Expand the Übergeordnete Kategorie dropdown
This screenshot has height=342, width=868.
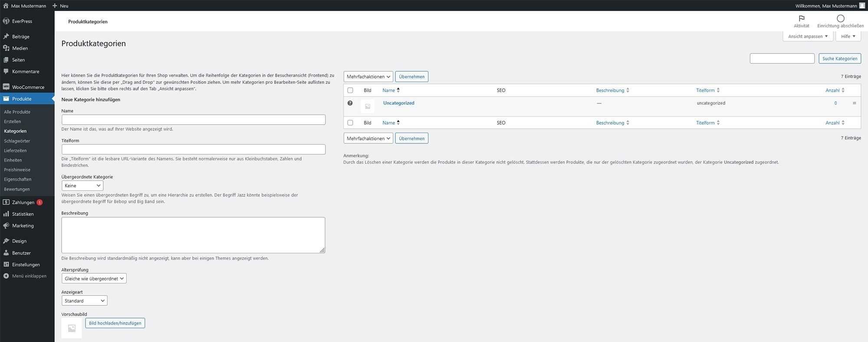coord(82,186)
